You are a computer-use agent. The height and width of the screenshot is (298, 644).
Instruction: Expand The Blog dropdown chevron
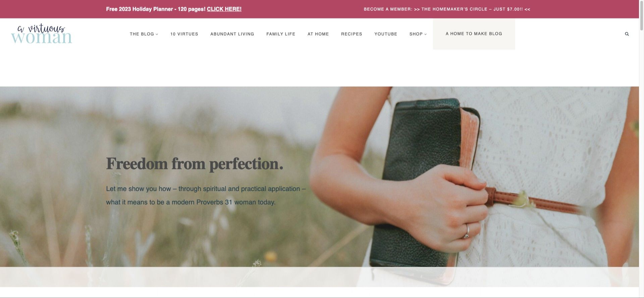pyautogui.click(x=157, y=34)
